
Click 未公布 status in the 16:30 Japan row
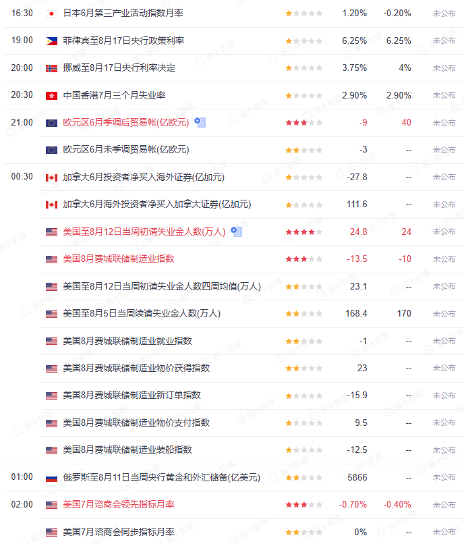pos(444,14)
